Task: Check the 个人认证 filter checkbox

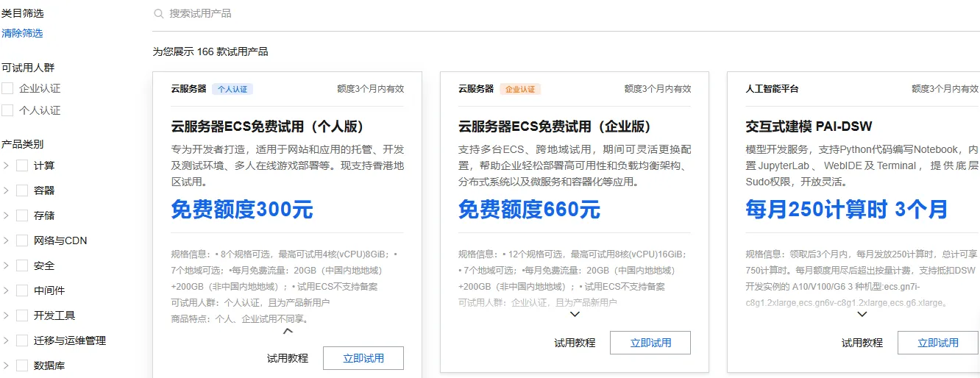Action: [8, 110]
